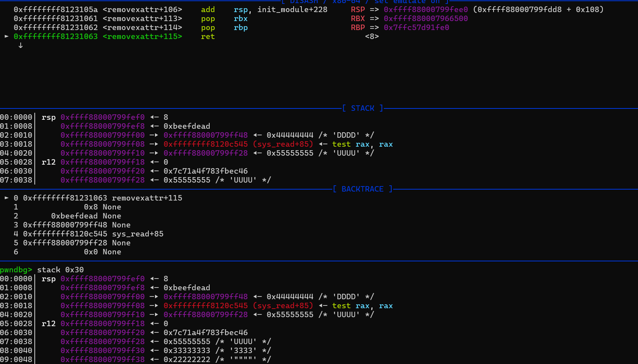Select the RSP register name in registers pane
638x364 pixels.
[358, 9]
